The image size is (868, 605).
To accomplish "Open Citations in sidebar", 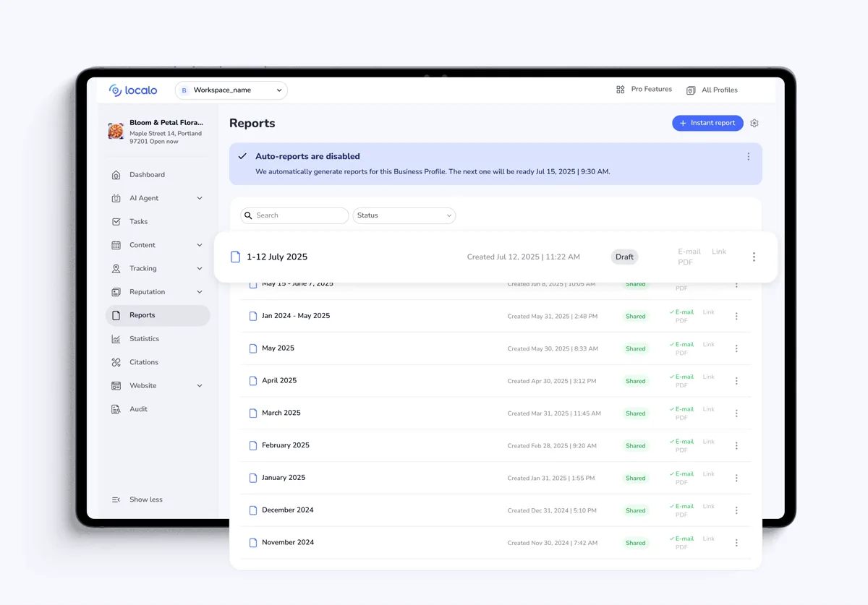I will click(x=143, y=362).
